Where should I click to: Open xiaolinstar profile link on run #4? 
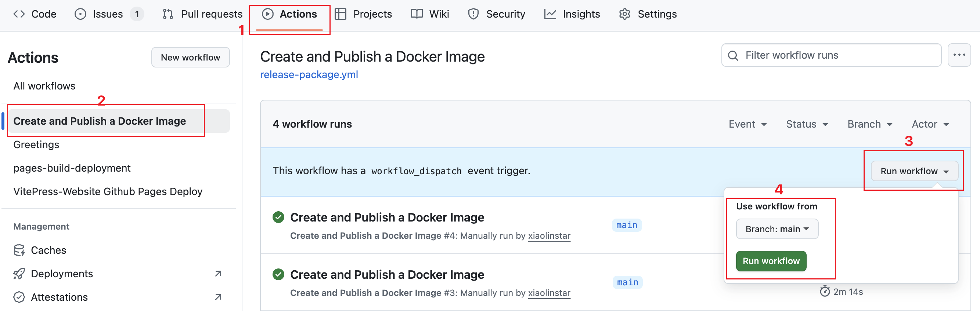click(549, 236)
